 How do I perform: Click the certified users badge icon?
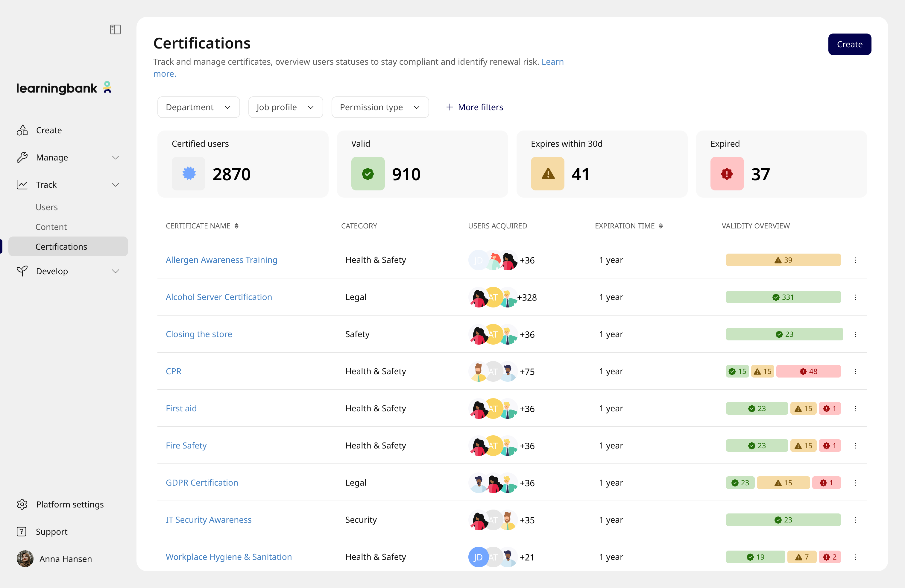(188, 174)
